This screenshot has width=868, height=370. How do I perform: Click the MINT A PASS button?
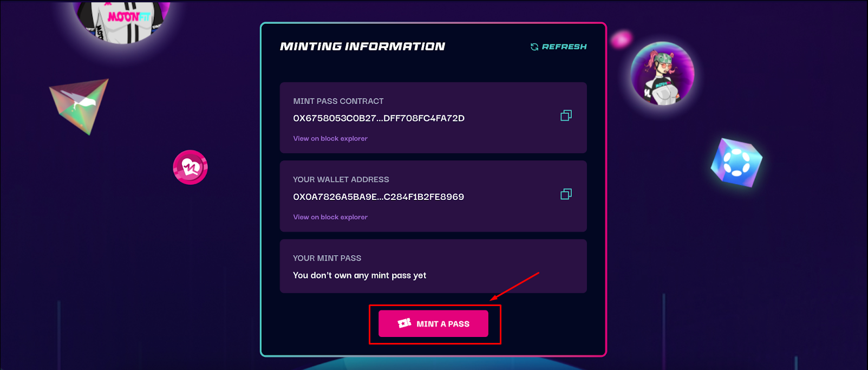pyautogui.click(x=433, y=323)
